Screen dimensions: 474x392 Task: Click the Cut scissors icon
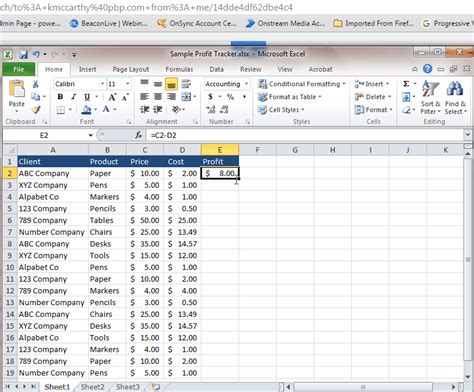tap(36, 84)
